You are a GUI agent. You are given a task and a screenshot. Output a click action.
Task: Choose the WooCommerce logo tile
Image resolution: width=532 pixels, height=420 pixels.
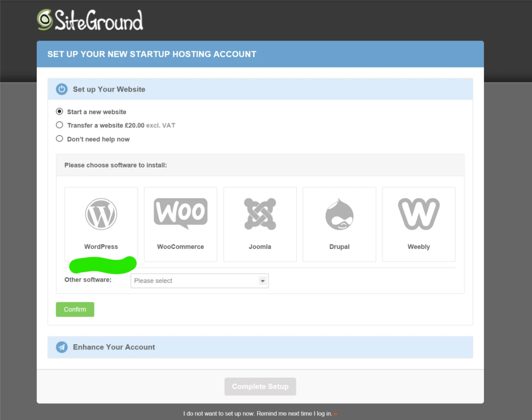tap(181, 224)
